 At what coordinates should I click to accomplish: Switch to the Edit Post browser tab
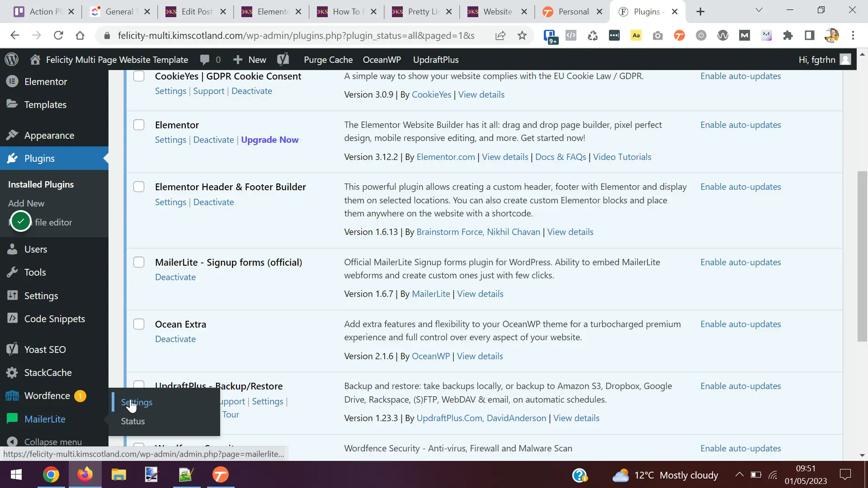[196, 12]
